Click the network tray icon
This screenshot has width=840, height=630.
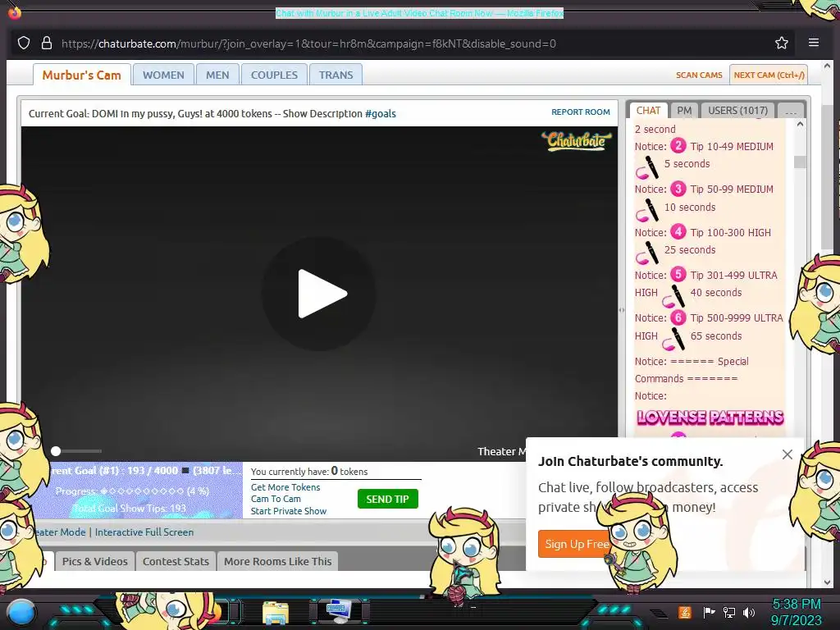(728, 612)
